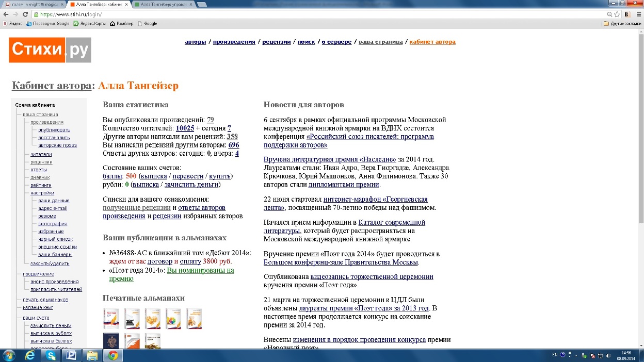The width and height of the screenshot is (644, 362).
Task: Go to 'ваша страница' in top menu
Action: [380, 42]
